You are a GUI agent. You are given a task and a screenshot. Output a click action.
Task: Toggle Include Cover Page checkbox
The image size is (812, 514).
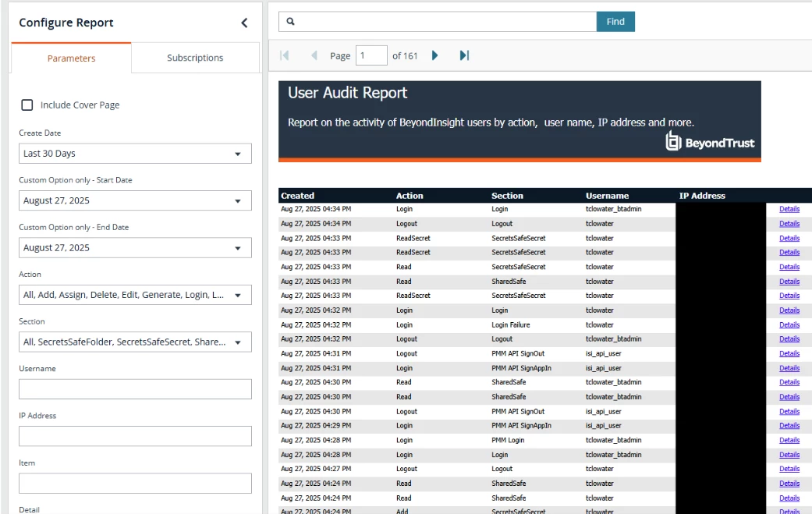(27, 105)
